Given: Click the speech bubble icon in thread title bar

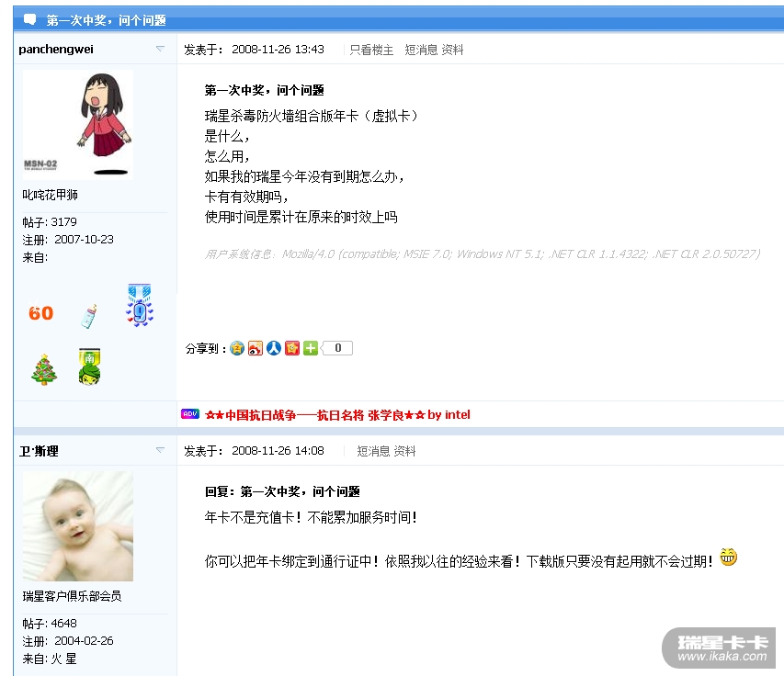Looking at the screenshot, I should click(x=30, y=20).
